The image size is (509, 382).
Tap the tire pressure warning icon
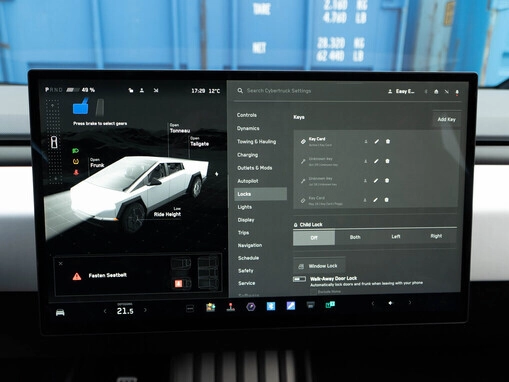76,162
